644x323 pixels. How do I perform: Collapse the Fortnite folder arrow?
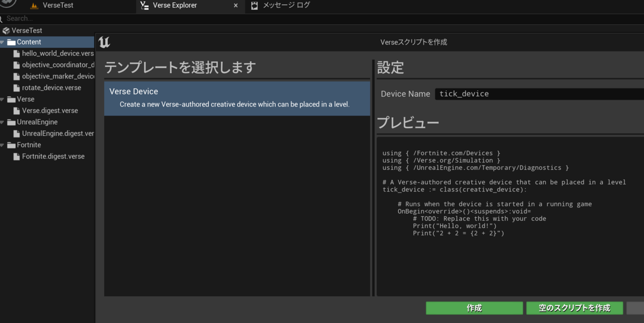tap(3, 145)
